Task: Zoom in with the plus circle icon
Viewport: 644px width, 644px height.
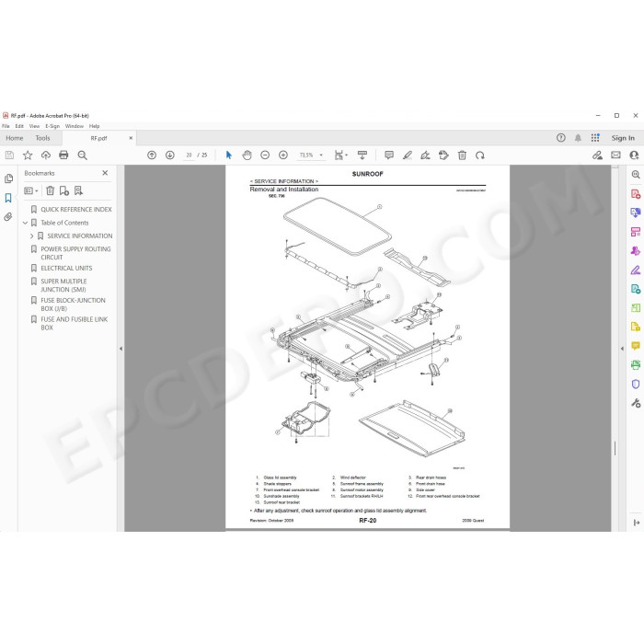Action: (x=283, y=155)
